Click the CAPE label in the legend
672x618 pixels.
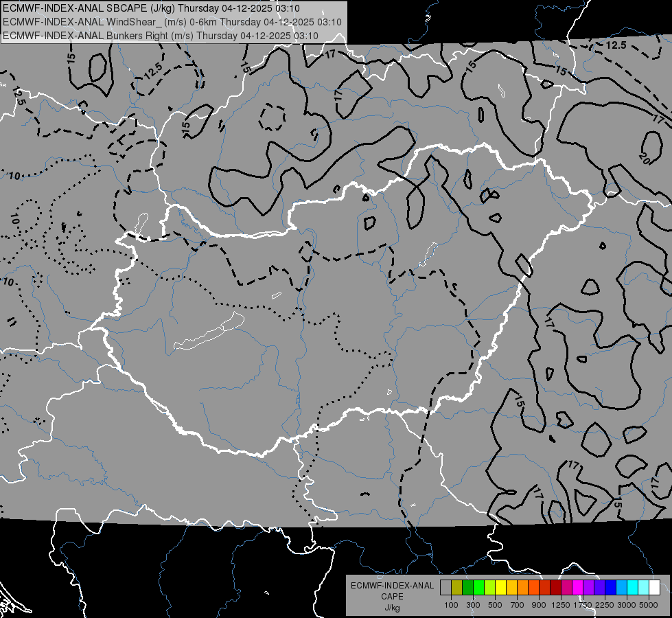click(x=392, y=597)
